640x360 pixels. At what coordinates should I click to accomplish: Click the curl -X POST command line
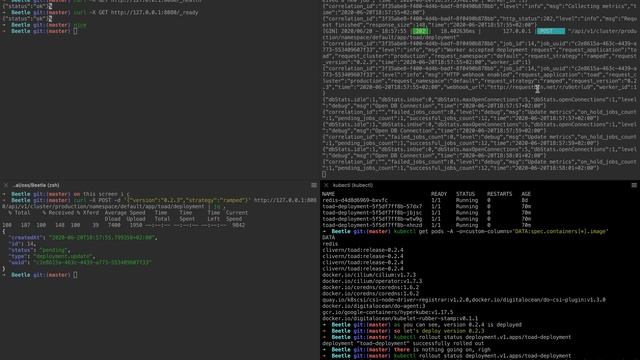[159, 203]
